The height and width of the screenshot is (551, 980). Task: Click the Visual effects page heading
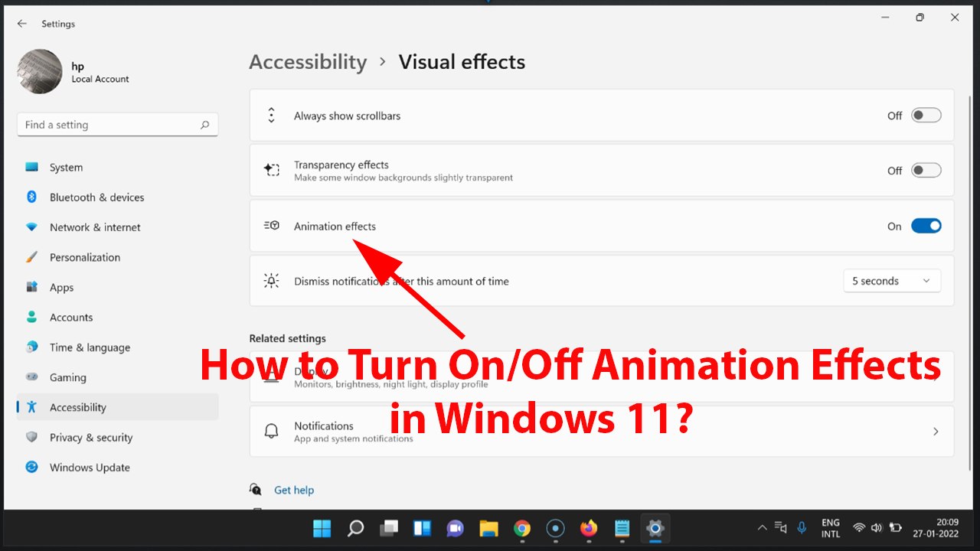462,62
